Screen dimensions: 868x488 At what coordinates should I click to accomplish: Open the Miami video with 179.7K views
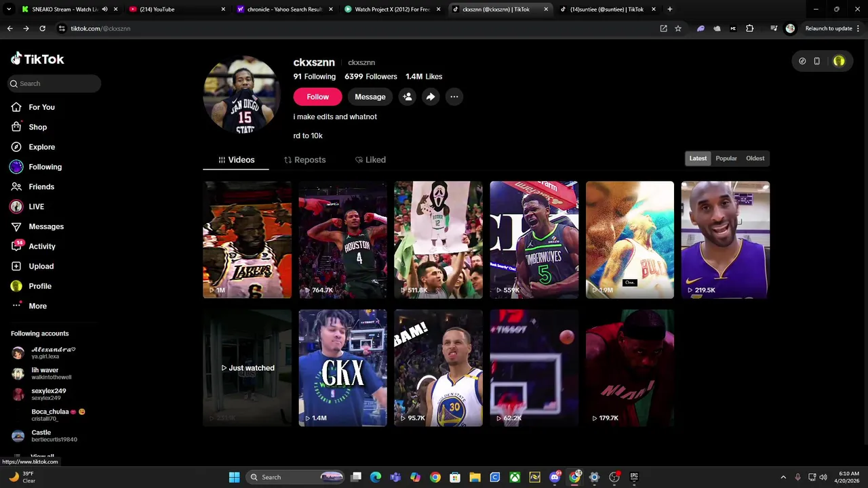point(630,368)
